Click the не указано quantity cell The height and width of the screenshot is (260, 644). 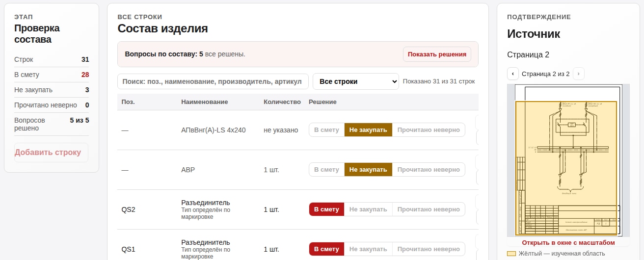pyautogui.click(x=281, y=130)
